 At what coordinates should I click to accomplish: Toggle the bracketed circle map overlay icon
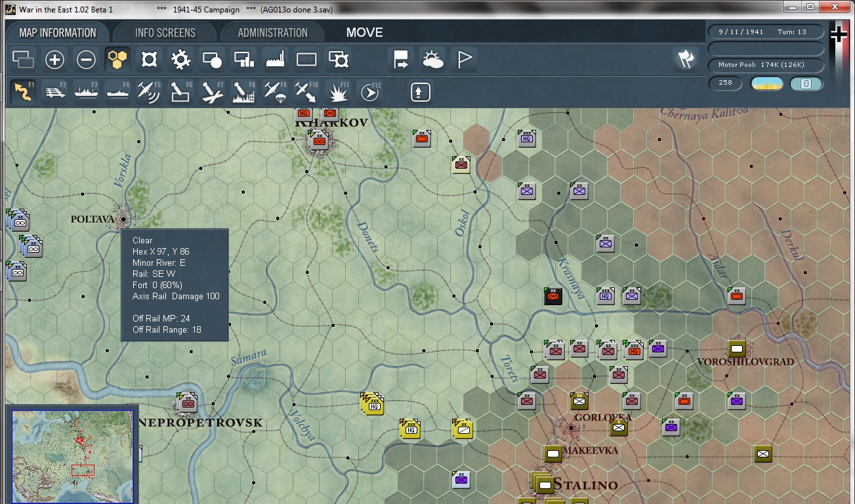click(149, 60)
